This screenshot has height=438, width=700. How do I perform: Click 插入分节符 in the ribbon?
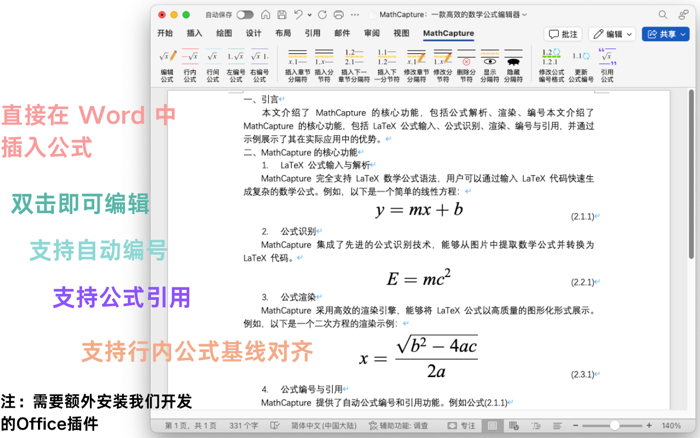tap(324, 65)
